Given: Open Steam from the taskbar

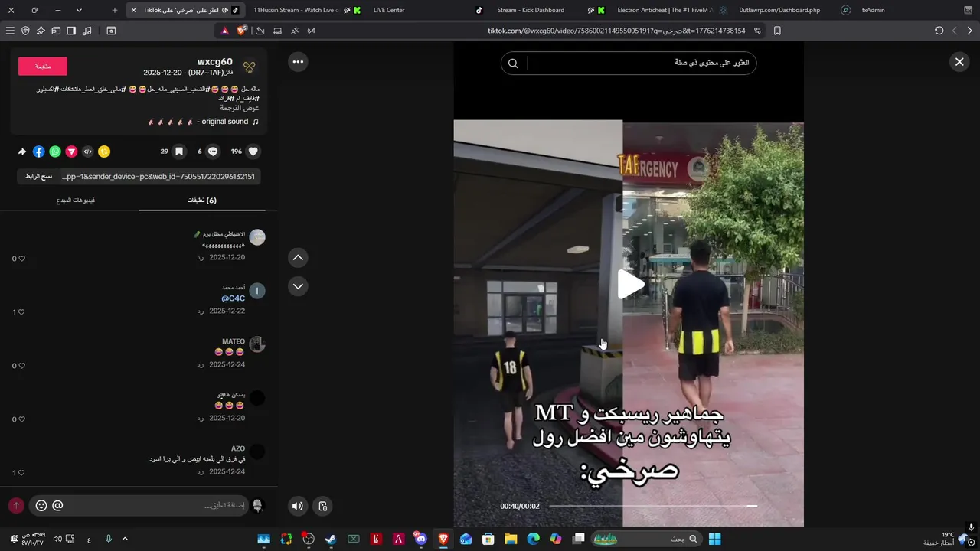Looking at the screenshot, I should pos(331,539).
